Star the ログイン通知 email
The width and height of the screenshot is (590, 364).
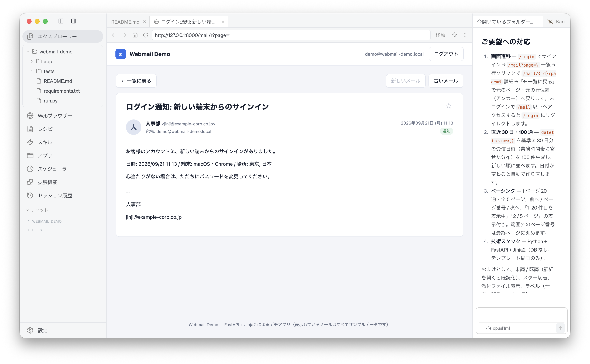click(x=449, y=106)
